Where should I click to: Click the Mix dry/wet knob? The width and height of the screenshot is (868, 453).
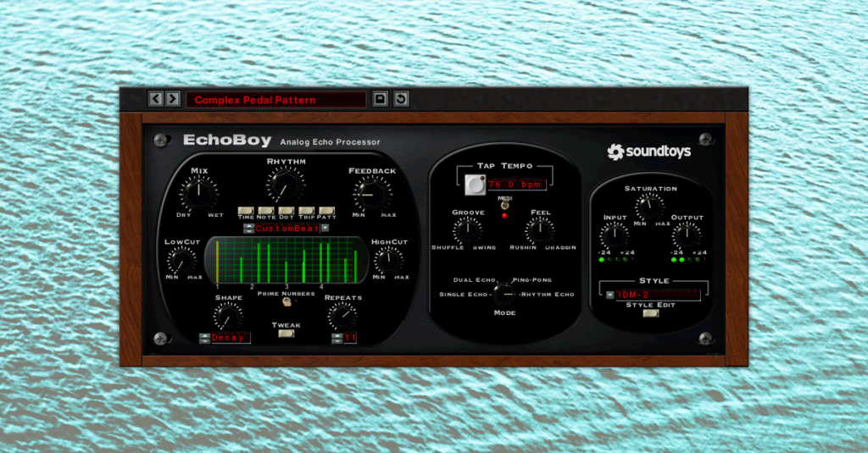coord(198,194)
